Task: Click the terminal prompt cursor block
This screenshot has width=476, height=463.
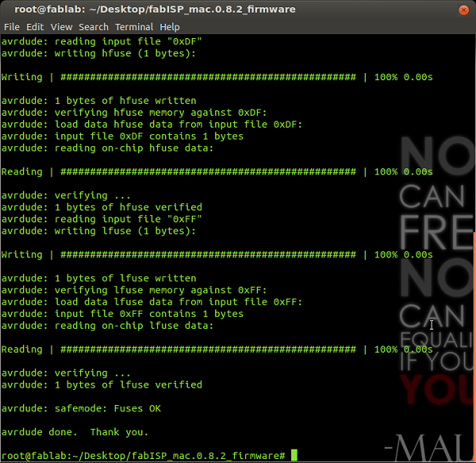Action: [294, 455]
